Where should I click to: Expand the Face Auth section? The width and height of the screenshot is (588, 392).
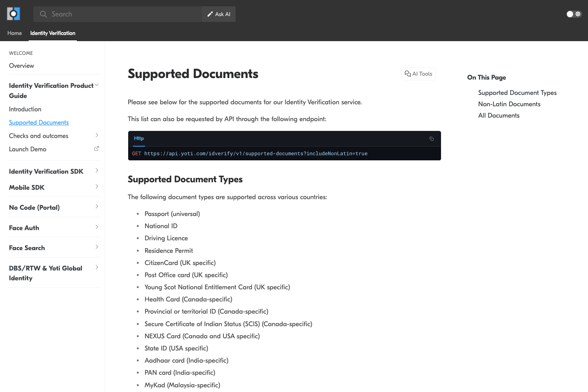97,227
